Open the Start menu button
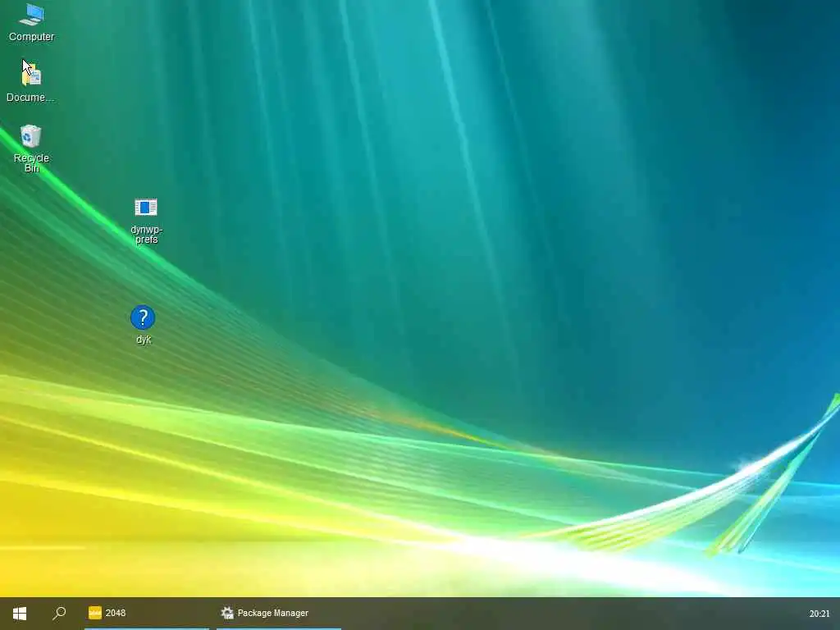 click(20, 614)
